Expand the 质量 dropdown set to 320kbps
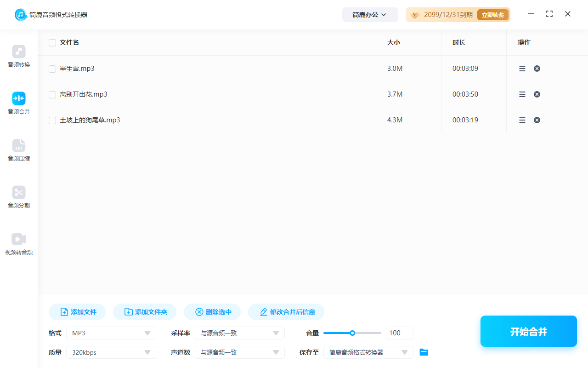 [111, 352]
